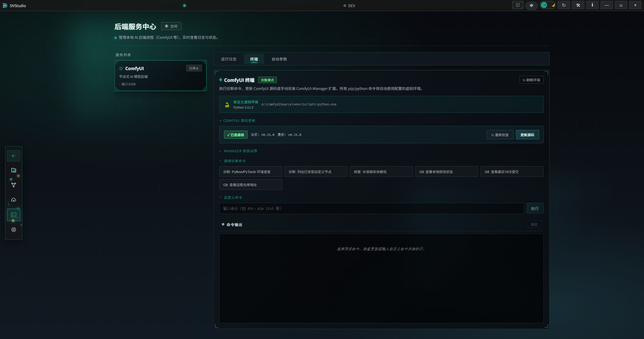This screenshot has height=339, width=644.
Task: Run Git: 查看远程仓库地址
Action: [251, 185]
